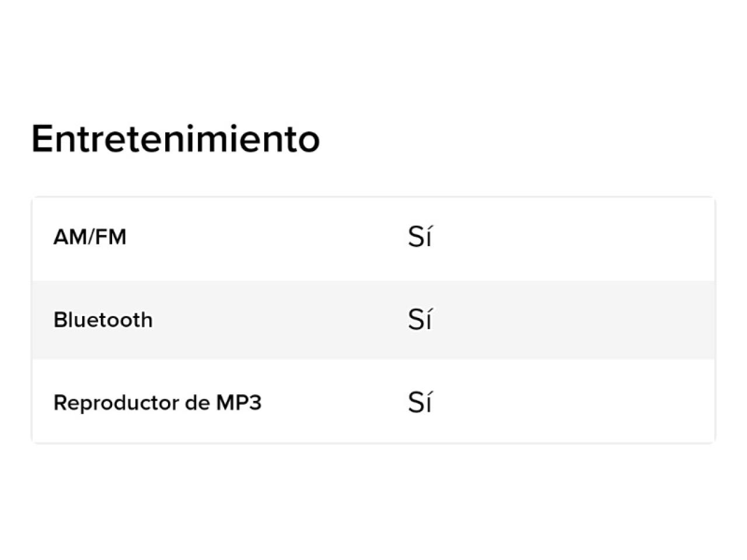Click the Sí value beside Reproductor de MP3
747x560 pixels.
[x=420, y=402]
